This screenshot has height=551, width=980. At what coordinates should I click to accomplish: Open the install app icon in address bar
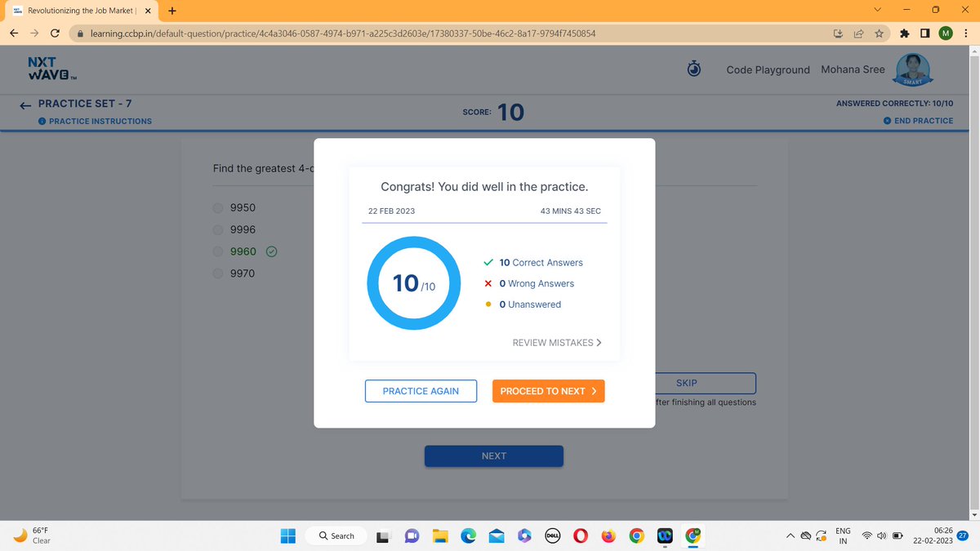point(839,34)
